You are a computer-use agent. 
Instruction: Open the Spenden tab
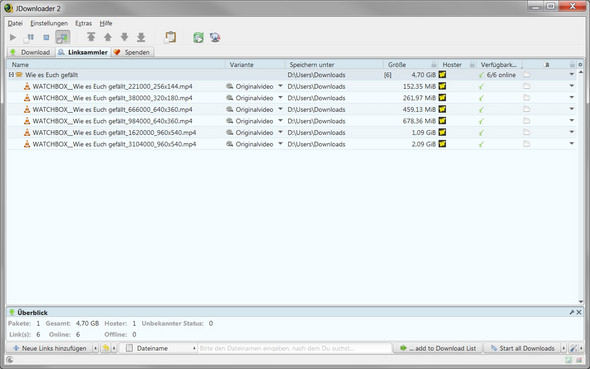(132, 52)
